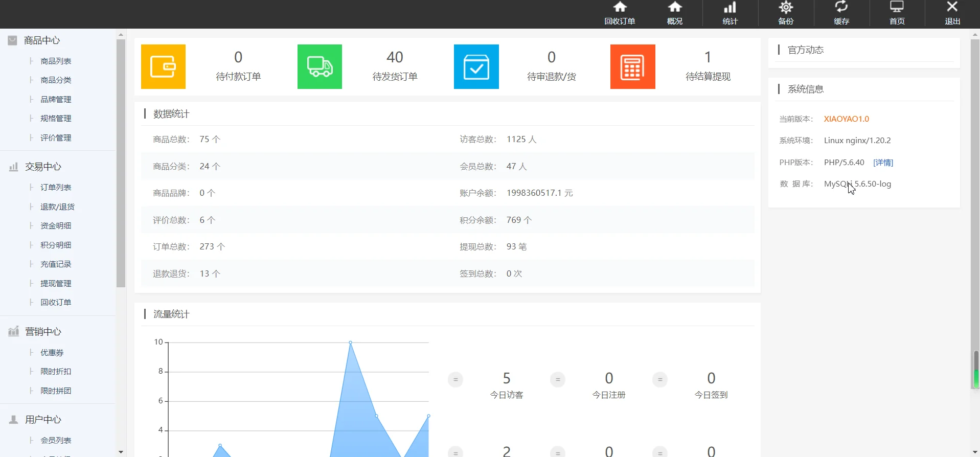Click the yellow wallet pending-payment orders icon
Screen dimensions: 980x457
[163, 66]
